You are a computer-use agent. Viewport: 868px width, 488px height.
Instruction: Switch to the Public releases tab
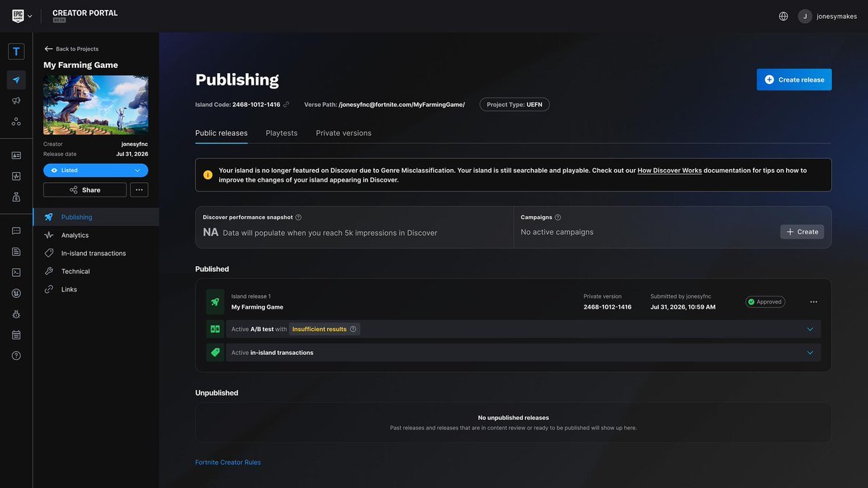pyautogui.click(x=221, y=133)
